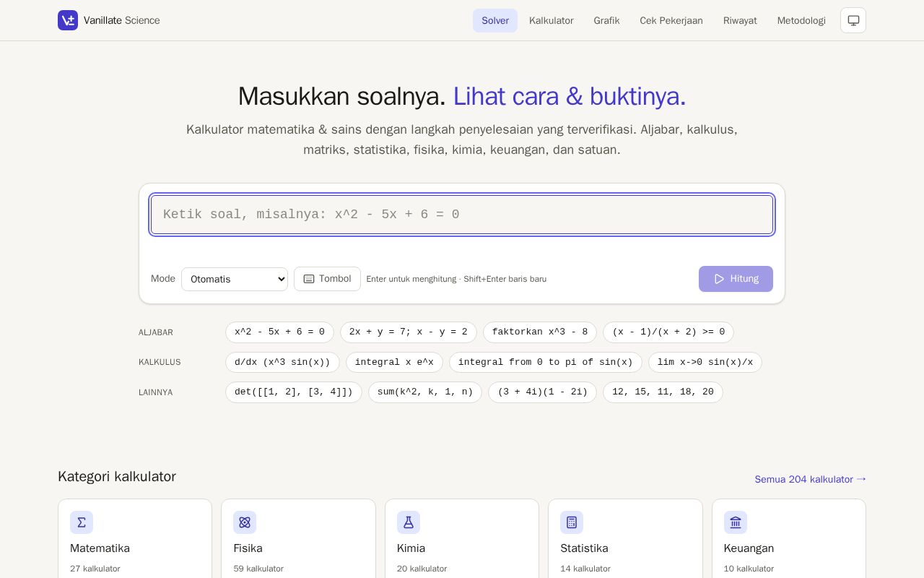Open the Fisika category title
Image resolution: width=924 pixels, height=578 pixels.
(x=248, y=548)
